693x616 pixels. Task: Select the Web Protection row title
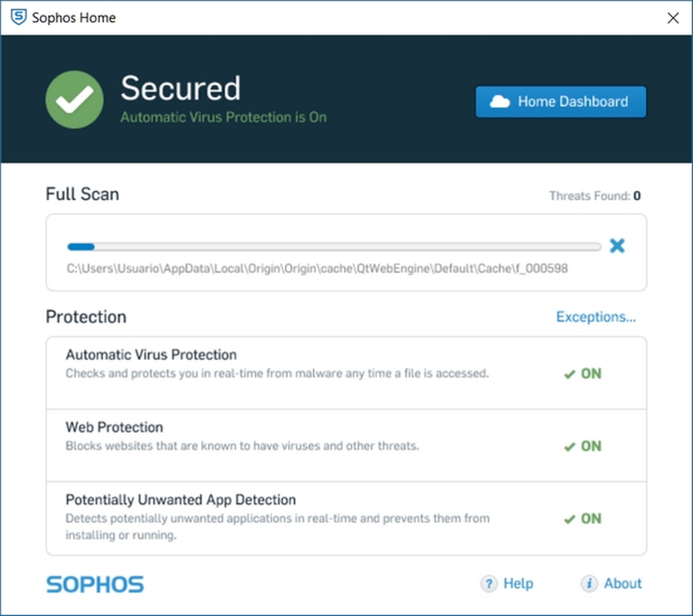coord(114,427)
